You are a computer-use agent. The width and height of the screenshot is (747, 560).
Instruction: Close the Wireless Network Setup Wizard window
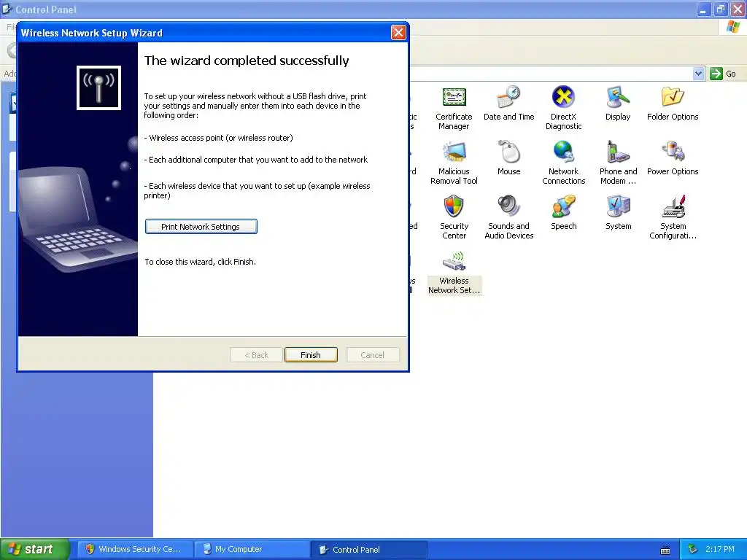point(398,32)
